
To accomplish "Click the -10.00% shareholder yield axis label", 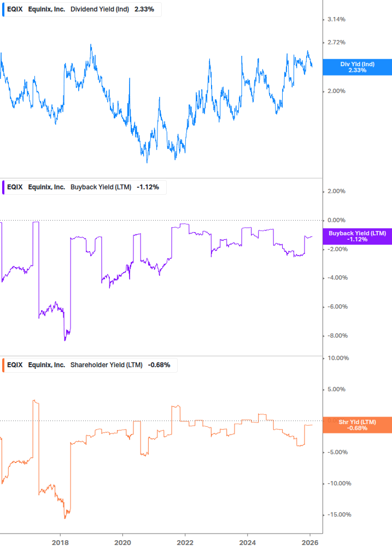I will tap(340, 483).
